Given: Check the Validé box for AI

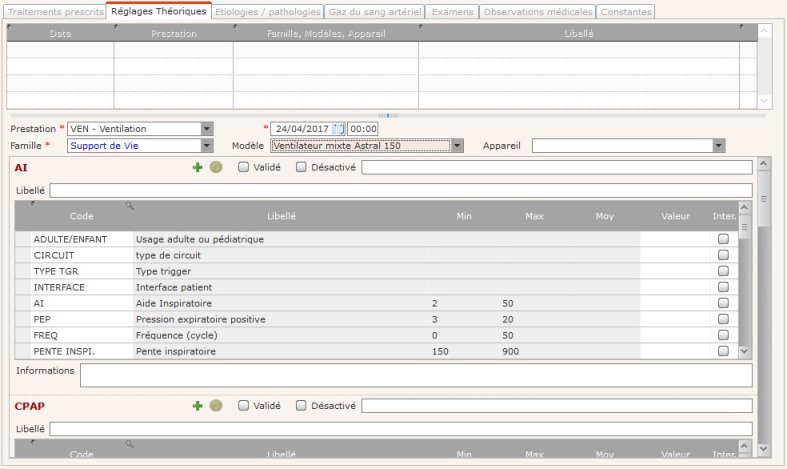Looking at the screenshot, I should (x=243, y=167).
